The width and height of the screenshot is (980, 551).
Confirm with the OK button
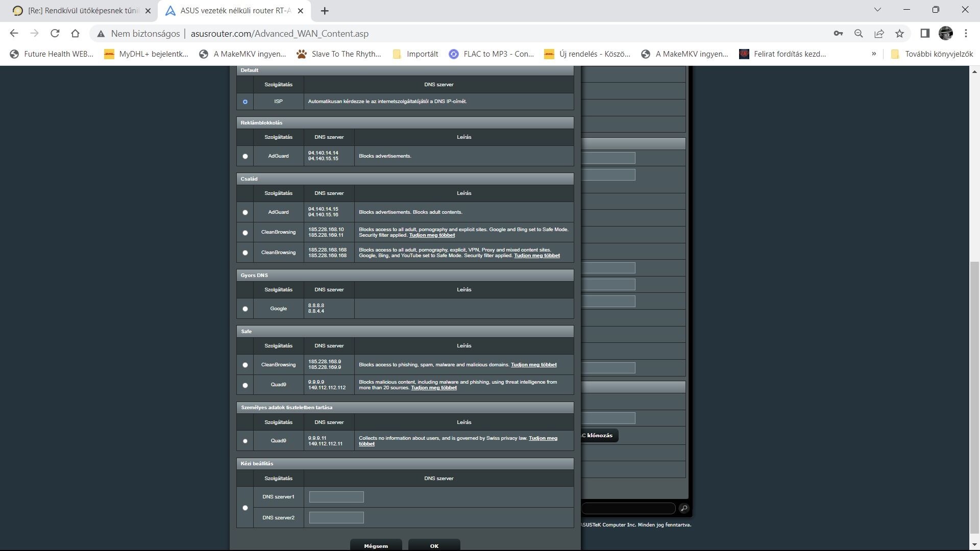(x=434, y=545)
